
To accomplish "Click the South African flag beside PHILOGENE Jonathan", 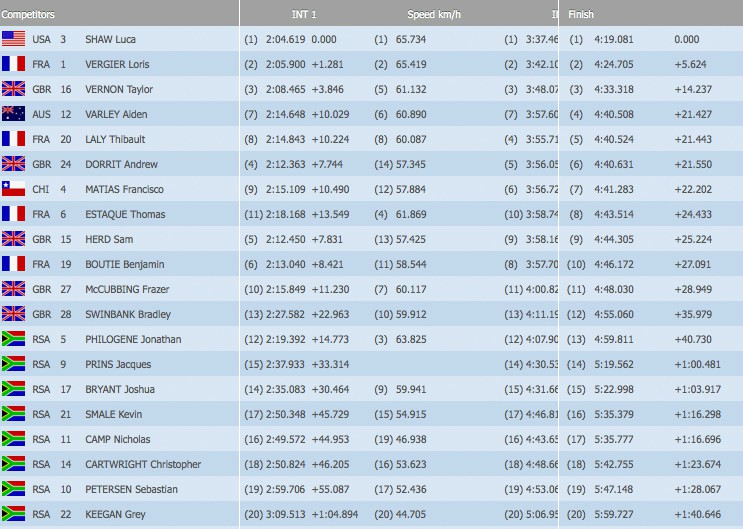I will click(14, 339).
